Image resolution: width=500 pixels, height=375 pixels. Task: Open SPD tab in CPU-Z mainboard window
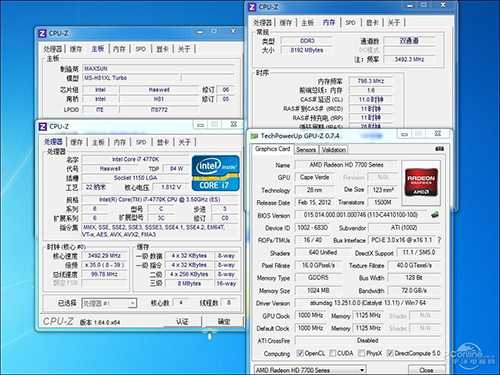point(141,49)
